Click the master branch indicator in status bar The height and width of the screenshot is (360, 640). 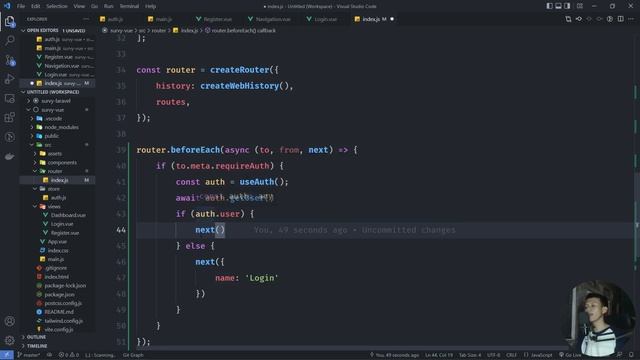tap(29, 355)
